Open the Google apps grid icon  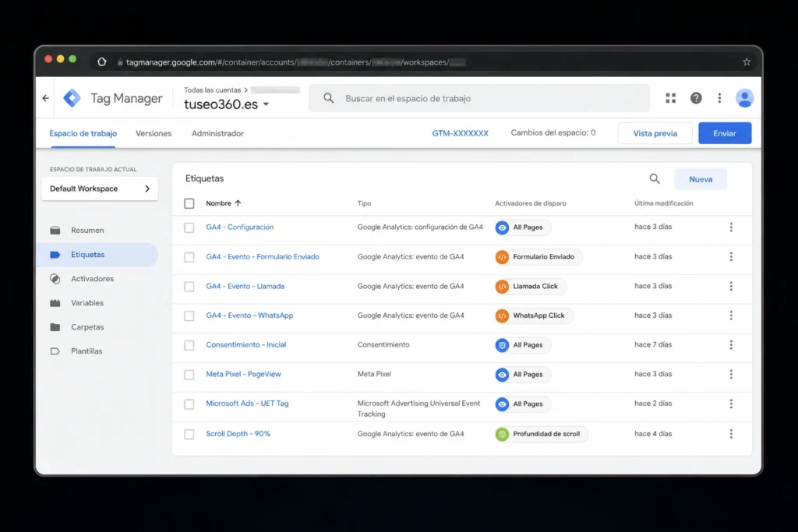tap(671, 98)
